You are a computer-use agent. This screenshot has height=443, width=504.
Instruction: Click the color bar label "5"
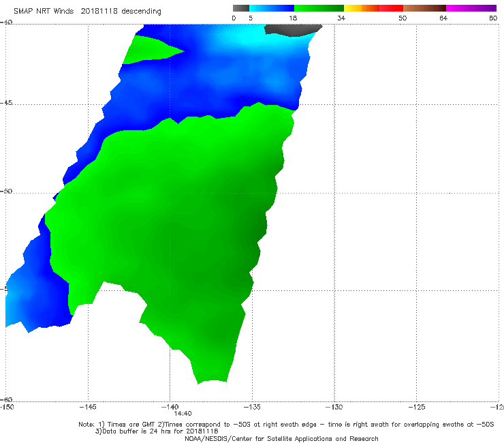click(x=251, y=18)
